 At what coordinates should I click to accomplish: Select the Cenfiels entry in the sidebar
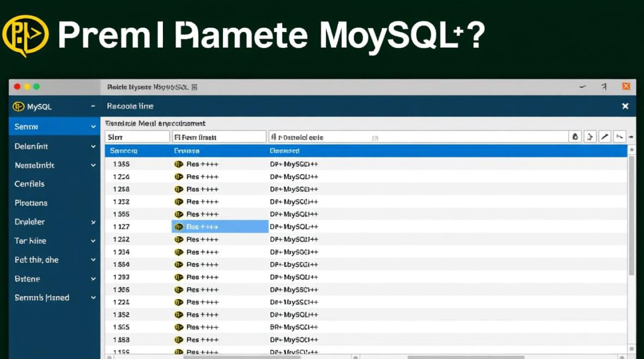(x=29, y=184)
